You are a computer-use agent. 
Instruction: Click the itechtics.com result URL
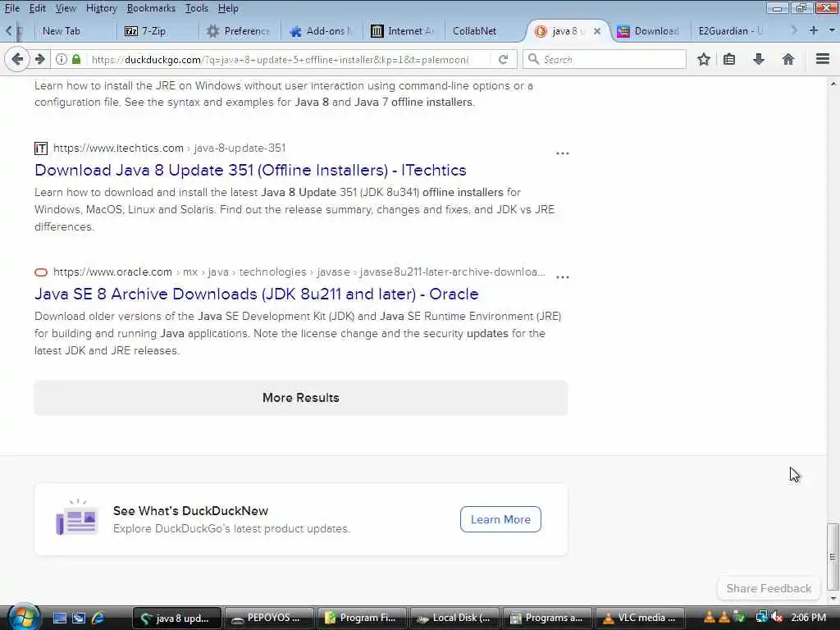click(169, 148)
